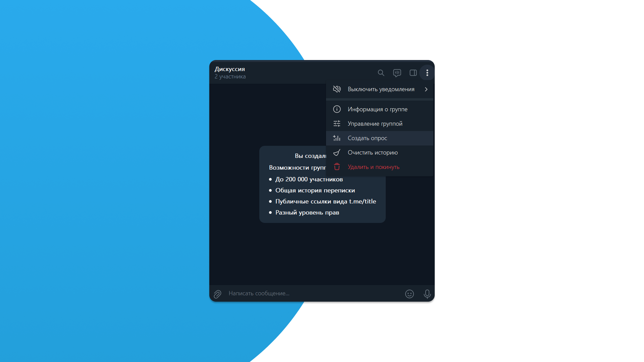Select Создать опрос menu option

coord(380,137)
